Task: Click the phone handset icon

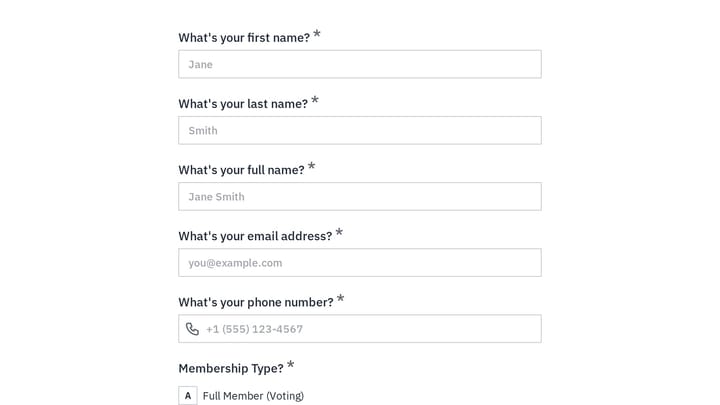Action: 192,329
